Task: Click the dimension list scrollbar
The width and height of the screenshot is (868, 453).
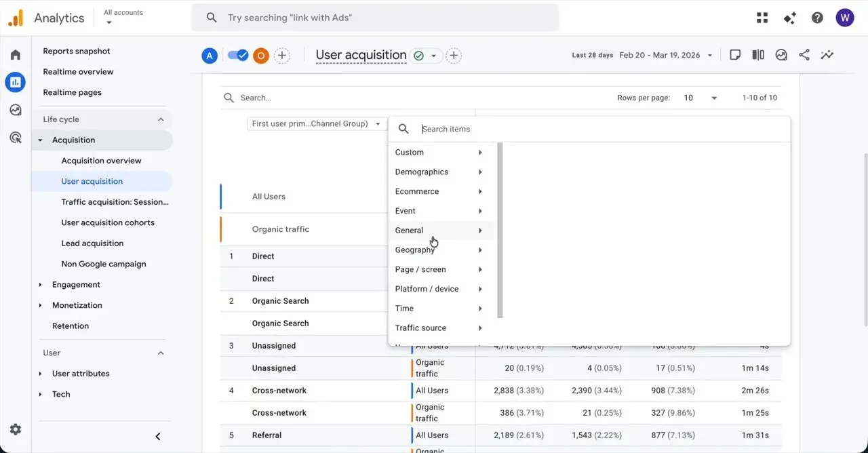Action: (x=500, y=231)
